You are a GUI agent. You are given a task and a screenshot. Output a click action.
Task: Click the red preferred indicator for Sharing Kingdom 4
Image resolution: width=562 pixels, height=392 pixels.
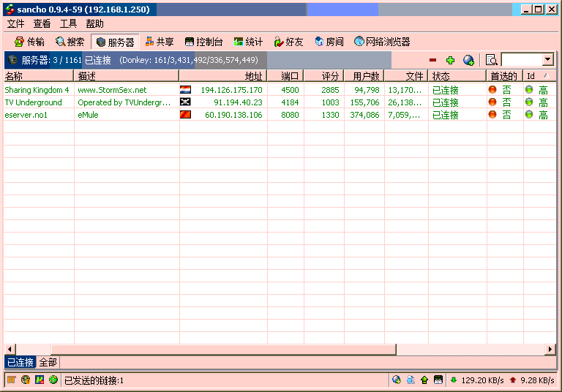pos(492,89)
